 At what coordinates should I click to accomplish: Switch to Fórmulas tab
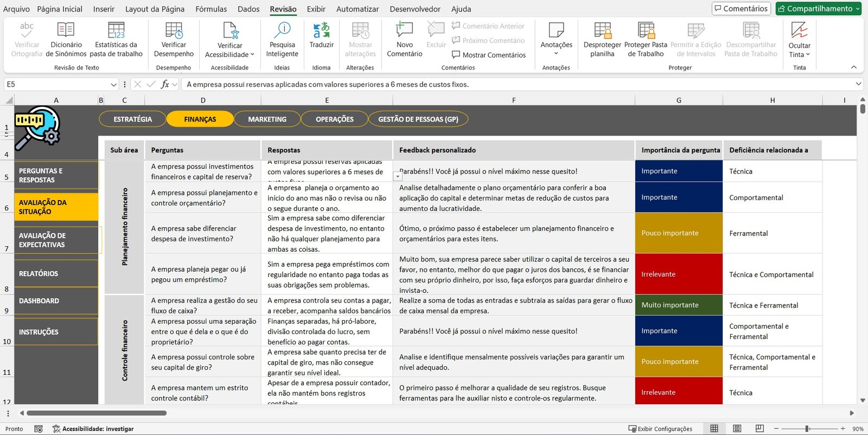(x=211, y=9)
